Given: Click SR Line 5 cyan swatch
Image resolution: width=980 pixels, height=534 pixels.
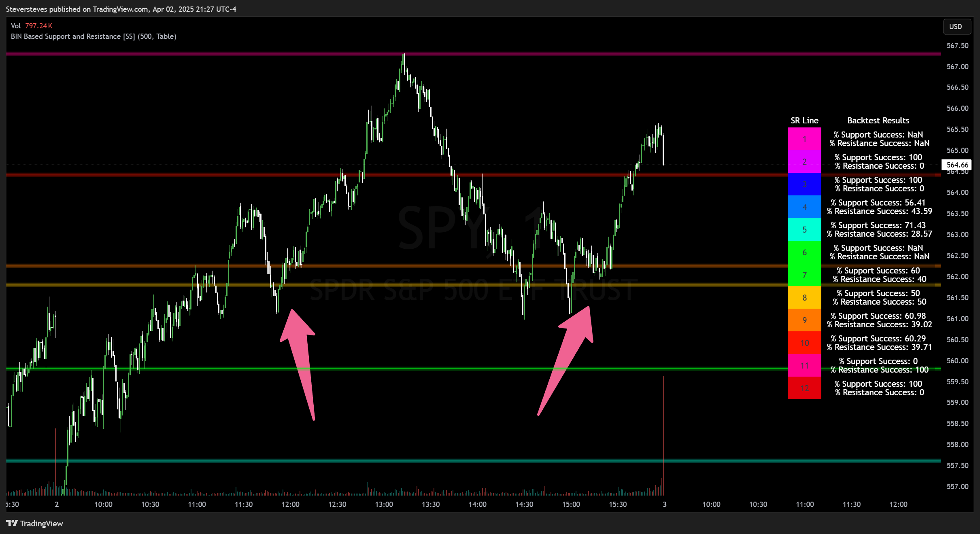Looking at the screenshot, I should 804,229.
